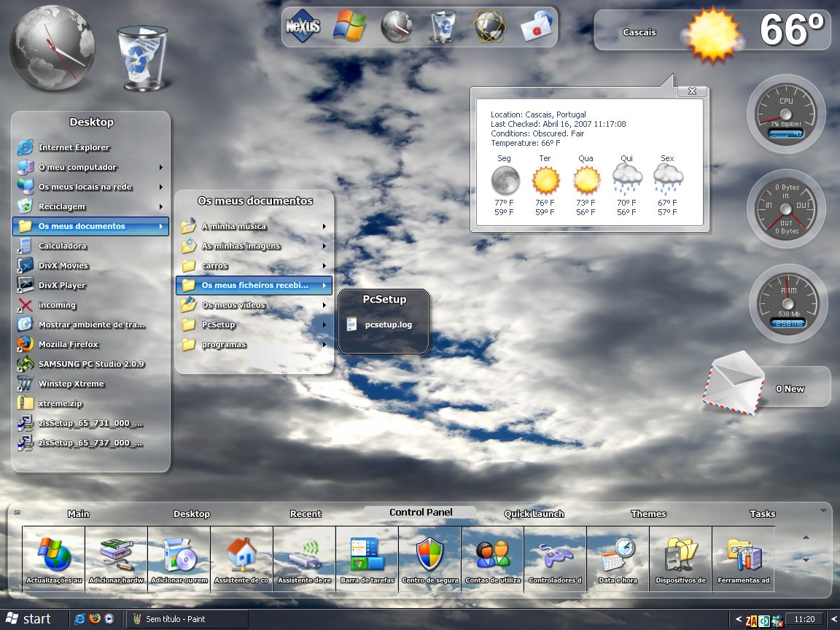Close the weather forecast popup
The width and height of the screenshot is (840, 630).
(692, 91)
